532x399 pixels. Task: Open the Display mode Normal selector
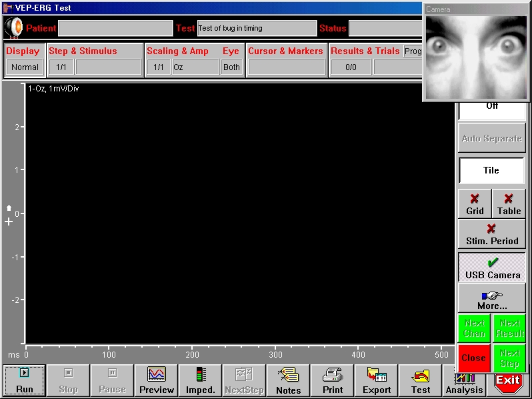[x=25, y=67]
